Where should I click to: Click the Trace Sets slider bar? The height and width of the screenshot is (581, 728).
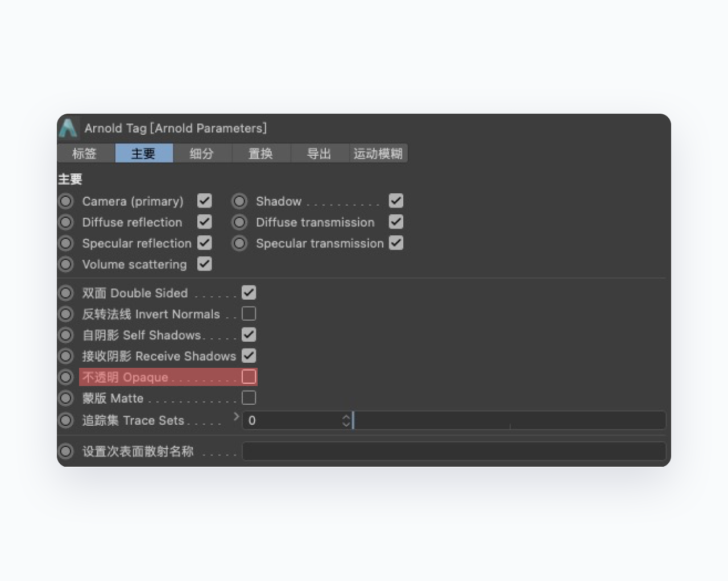[509, 420]
